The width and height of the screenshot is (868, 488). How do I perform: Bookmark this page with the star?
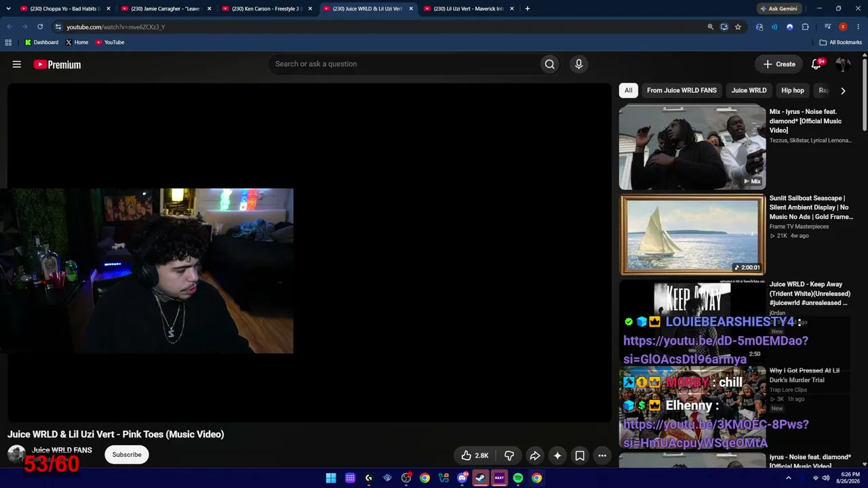tap(738, 27)
